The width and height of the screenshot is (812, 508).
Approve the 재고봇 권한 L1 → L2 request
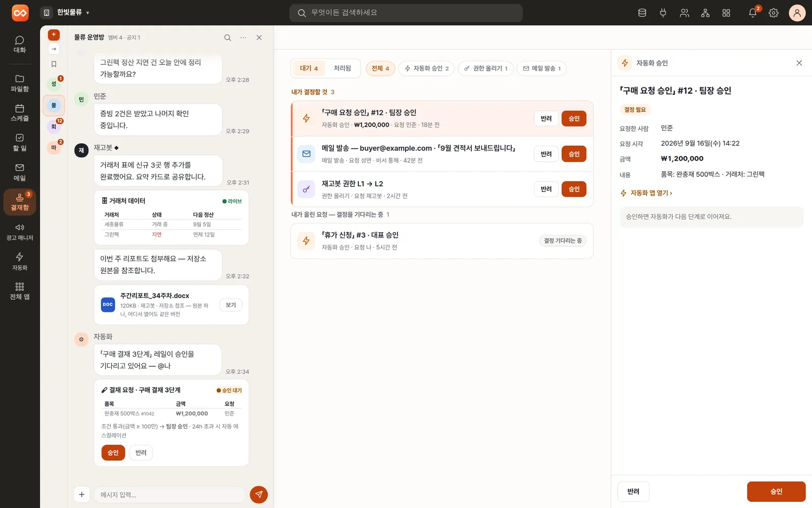coord(574,189)
